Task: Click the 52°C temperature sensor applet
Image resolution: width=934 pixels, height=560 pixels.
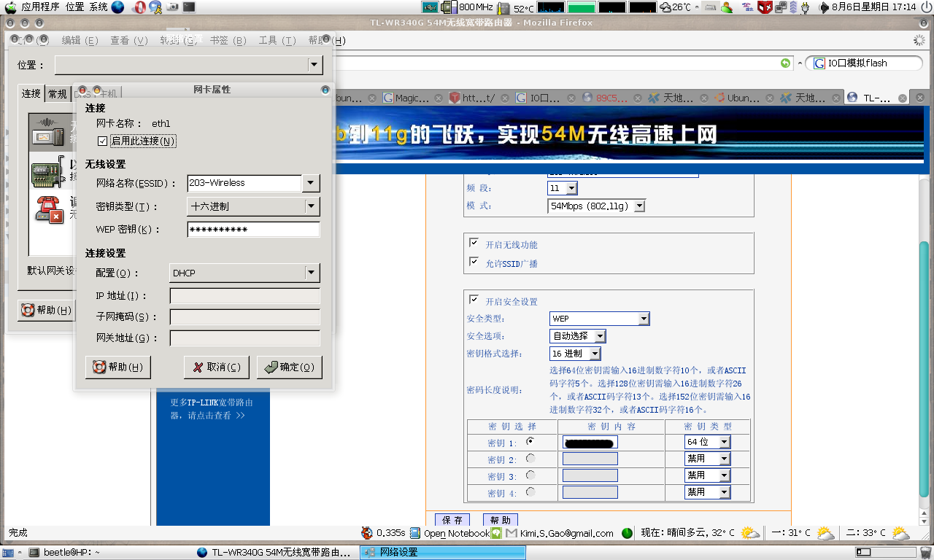Action: point(516,7)
